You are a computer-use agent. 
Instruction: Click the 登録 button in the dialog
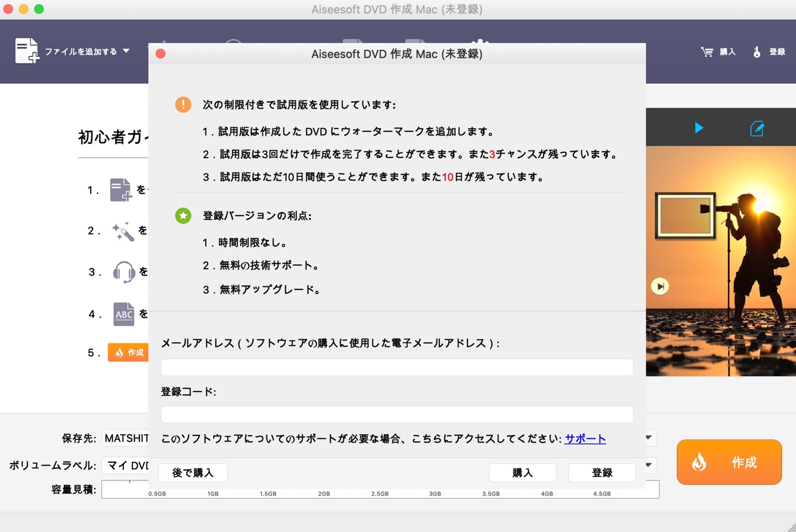point(602,473)
